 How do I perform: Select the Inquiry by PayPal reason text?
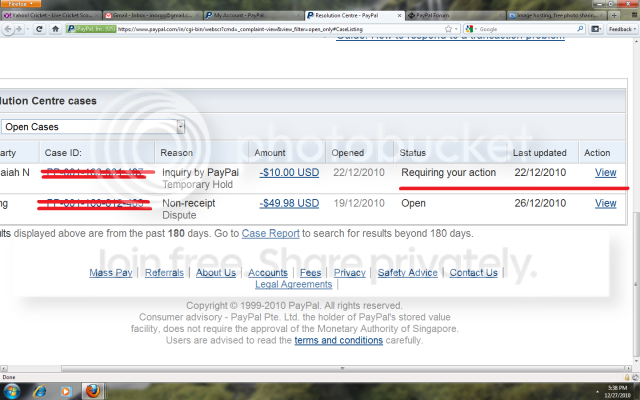(200, 173)
